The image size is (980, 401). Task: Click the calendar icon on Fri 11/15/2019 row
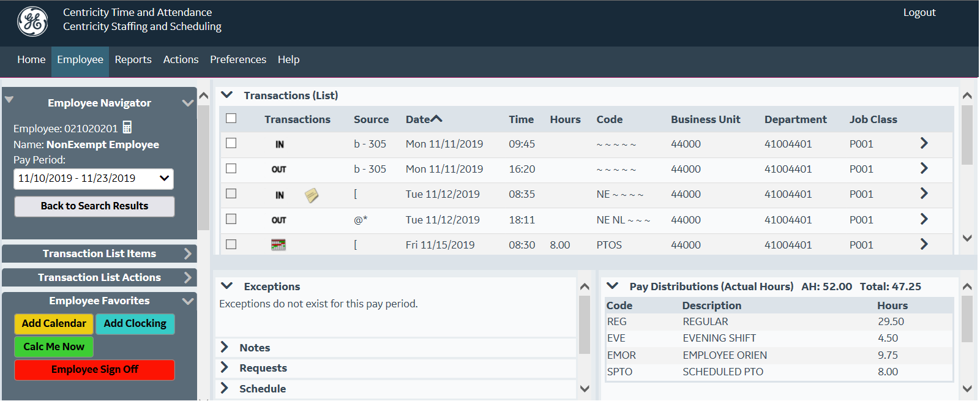click(x=279, y=245)
